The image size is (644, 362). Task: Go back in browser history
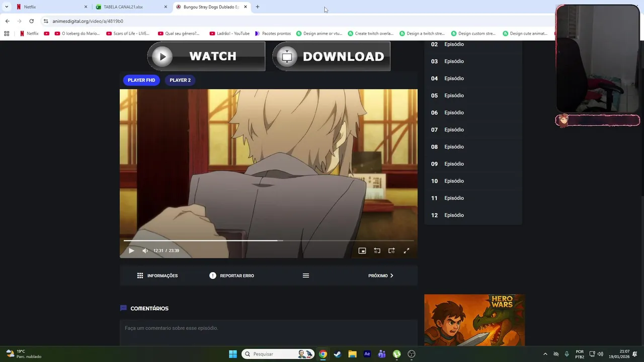pos(7,21)
